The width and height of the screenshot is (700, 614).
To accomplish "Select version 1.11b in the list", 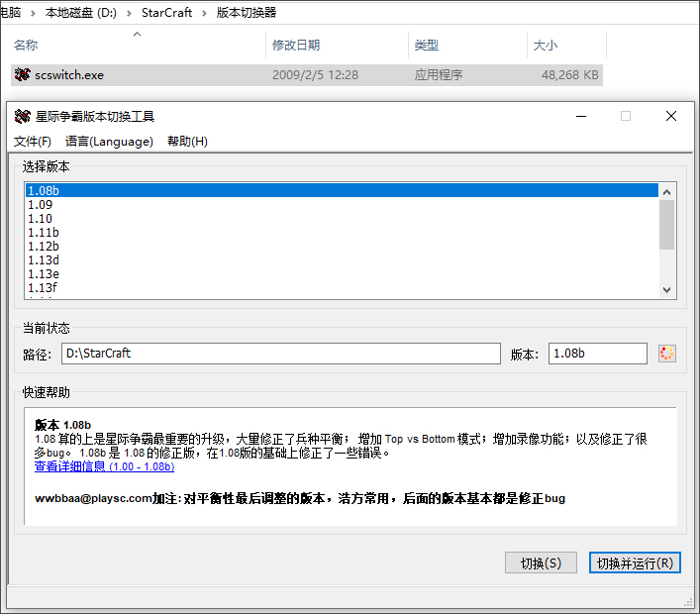I will point(342,232).
